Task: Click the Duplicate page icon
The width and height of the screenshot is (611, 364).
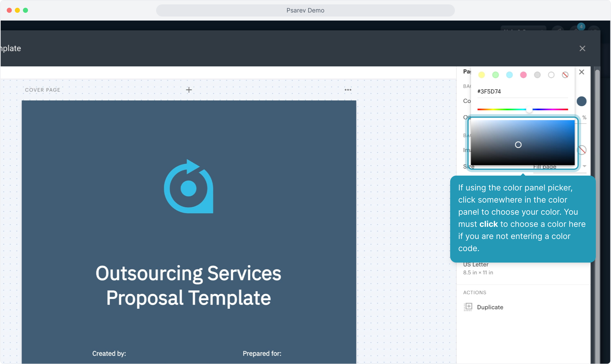Action: pos(468,307)
